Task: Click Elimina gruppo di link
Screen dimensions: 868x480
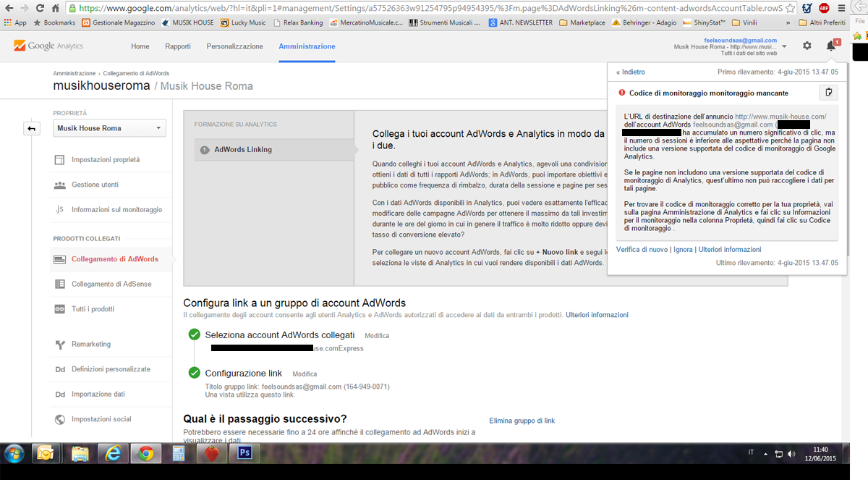Action: (522, 421)
